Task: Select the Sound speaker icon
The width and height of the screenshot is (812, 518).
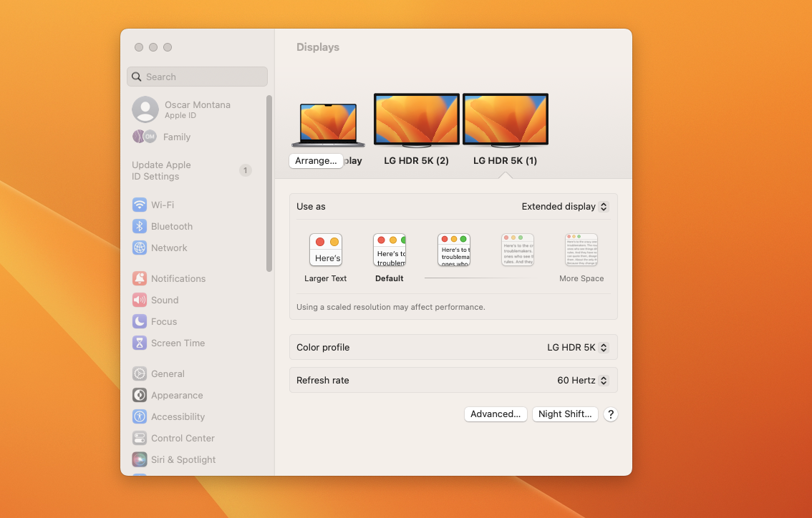Action: click(140, 300)
